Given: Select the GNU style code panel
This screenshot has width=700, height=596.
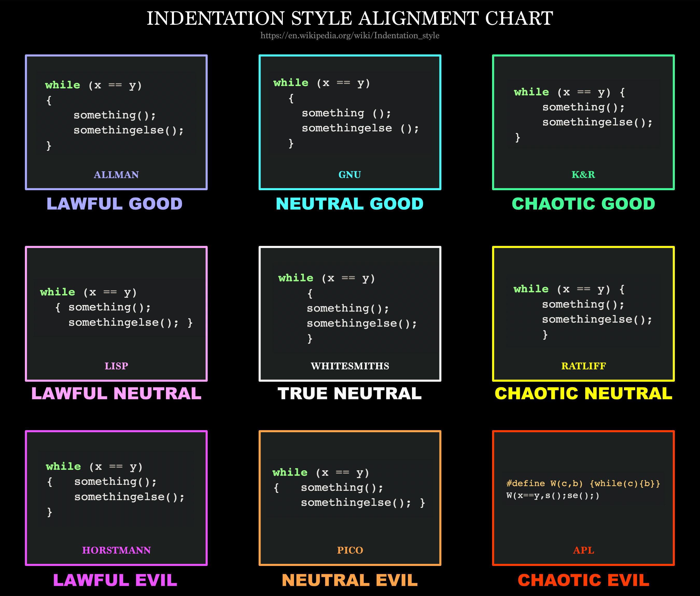Looking at the screenshot, I should pyautogui.click(x=350, y=113).
